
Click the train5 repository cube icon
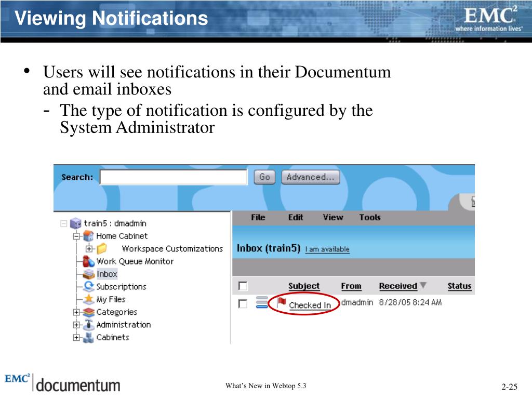(x=75, y=223)
